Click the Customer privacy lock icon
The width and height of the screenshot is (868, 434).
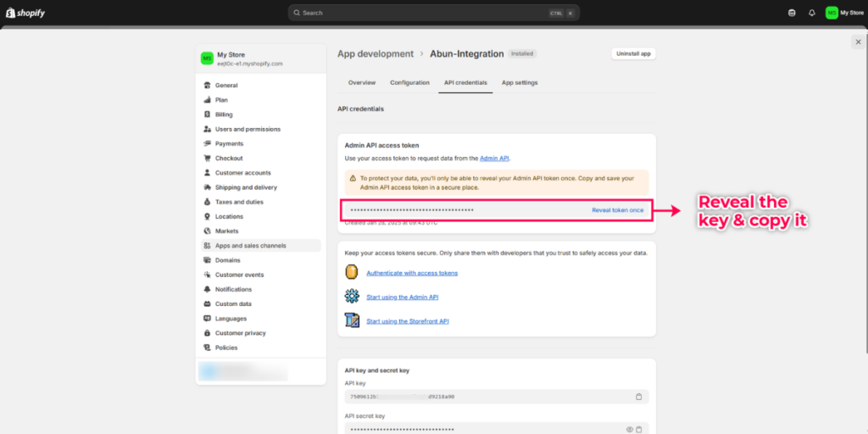tap(207, 333)
